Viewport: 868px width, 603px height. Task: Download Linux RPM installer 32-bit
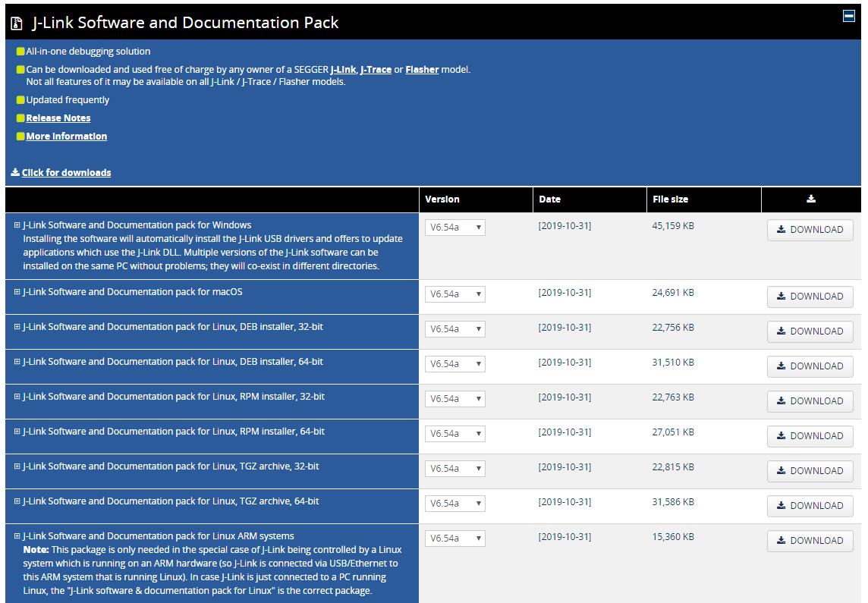point(810,401)
